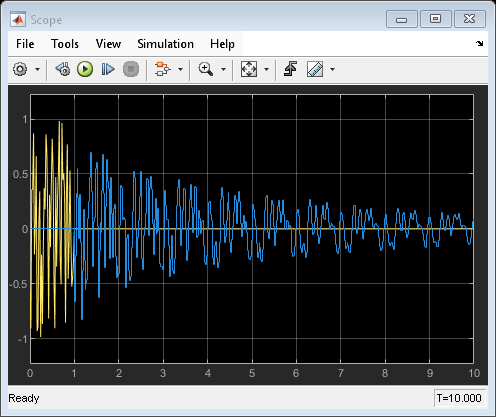Toggle the Cursor Measurements ruler icon
This screenshot has height=417, width=496.
tap(315, 69)
